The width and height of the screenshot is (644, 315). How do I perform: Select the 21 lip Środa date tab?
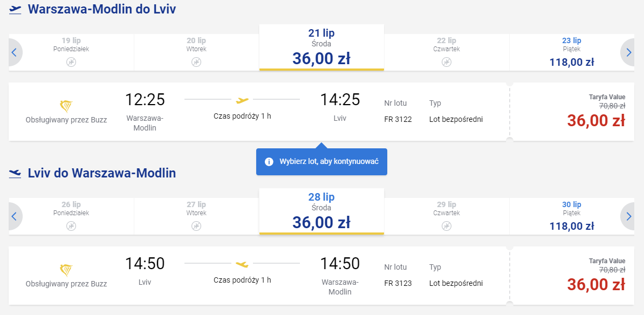[x=321, y=47]
